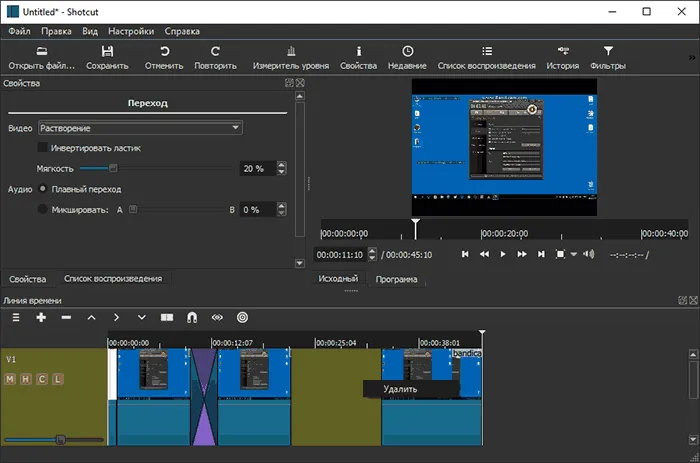Select the Плавный переход radio button
Viewport: 700px width, 463px height.
43,189
